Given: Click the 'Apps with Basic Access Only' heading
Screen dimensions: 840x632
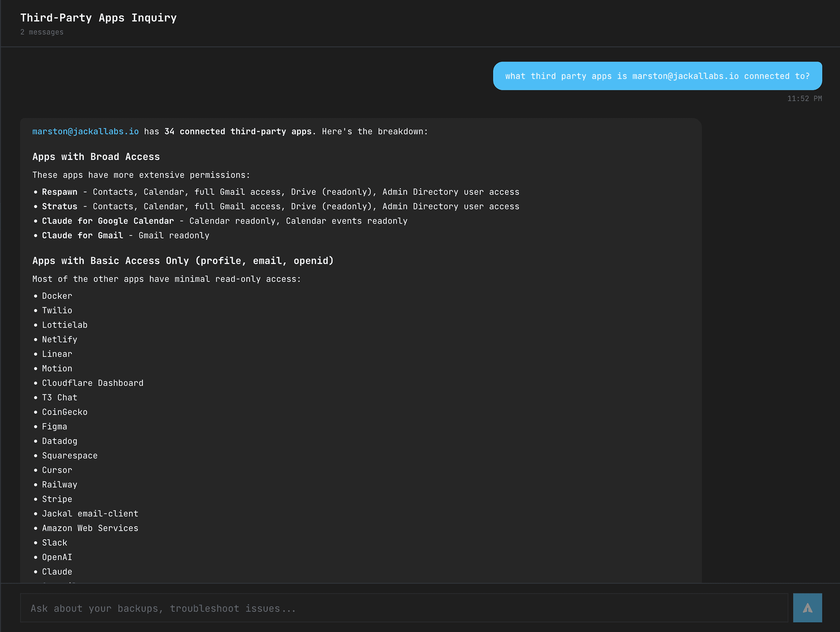Looking at the screenshot, I should click(183, 261).
